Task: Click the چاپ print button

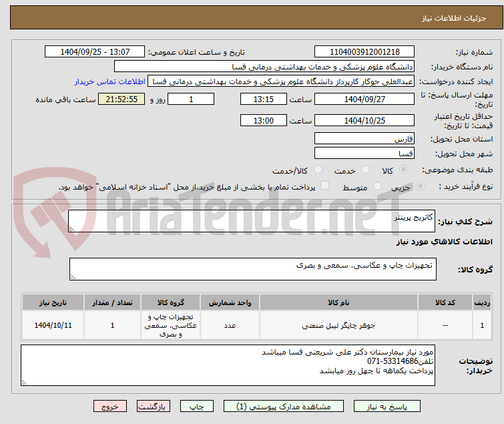Action: pos(197,407)
